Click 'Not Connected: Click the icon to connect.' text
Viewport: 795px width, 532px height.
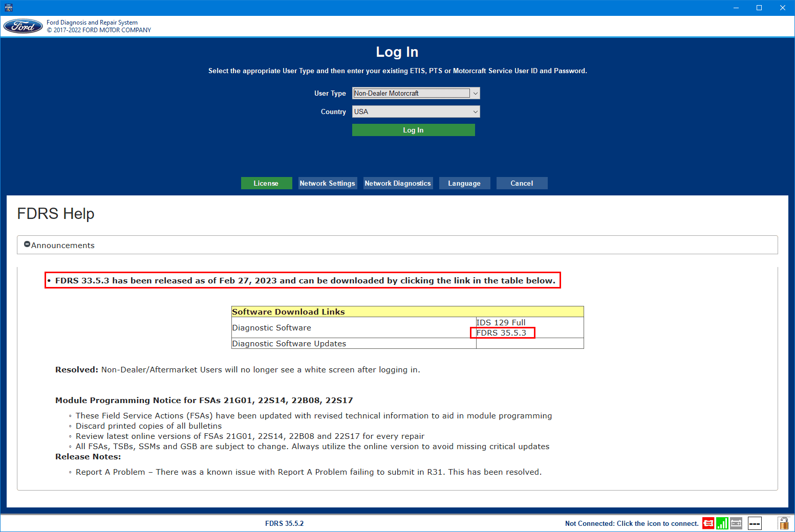(632, 523)
